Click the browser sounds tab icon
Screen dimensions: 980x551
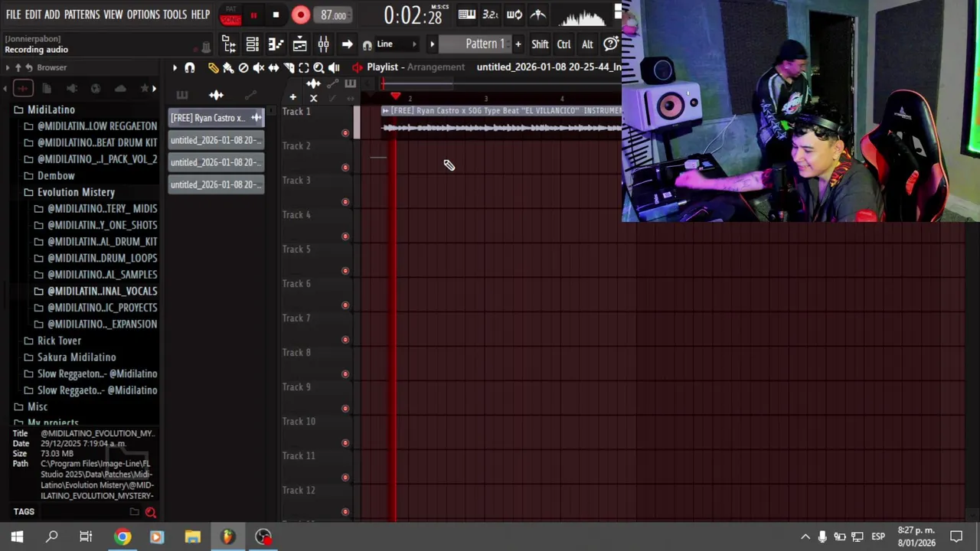pyautogui.click(x=23, y=89)
